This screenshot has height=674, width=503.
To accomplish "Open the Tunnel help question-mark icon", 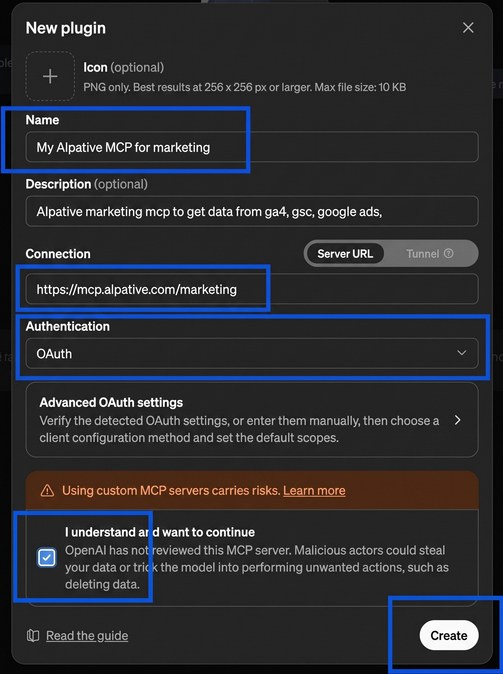I will [448, 253].
